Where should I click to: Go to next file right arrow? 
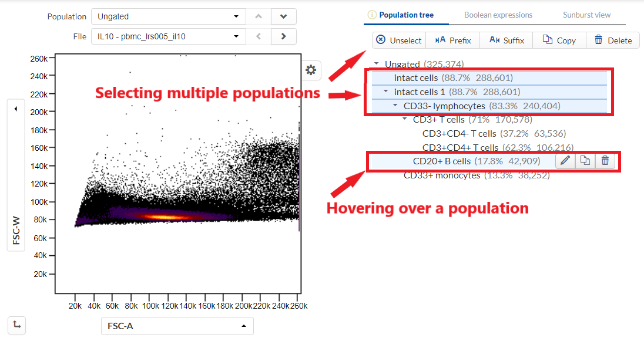coord(283,36)
